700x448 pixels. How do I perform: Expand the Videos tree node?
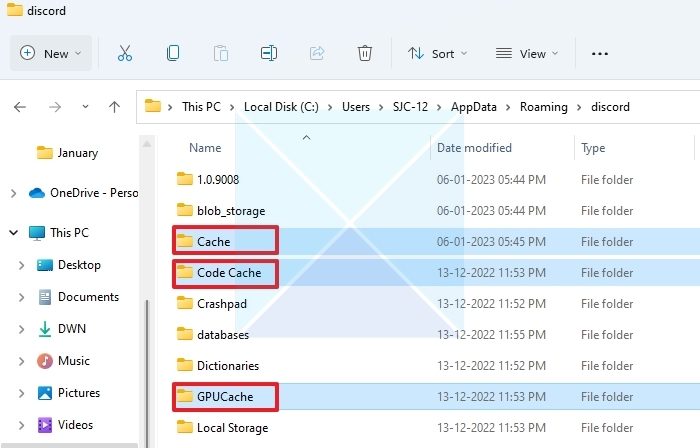click(x=21, y=425)
